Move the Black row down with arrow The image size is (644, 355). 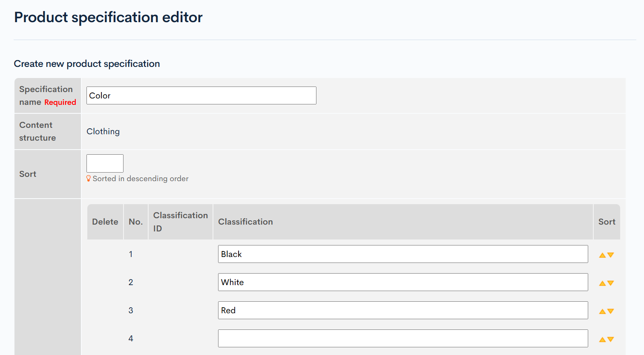pyautogui.click(x=610, y=255)
